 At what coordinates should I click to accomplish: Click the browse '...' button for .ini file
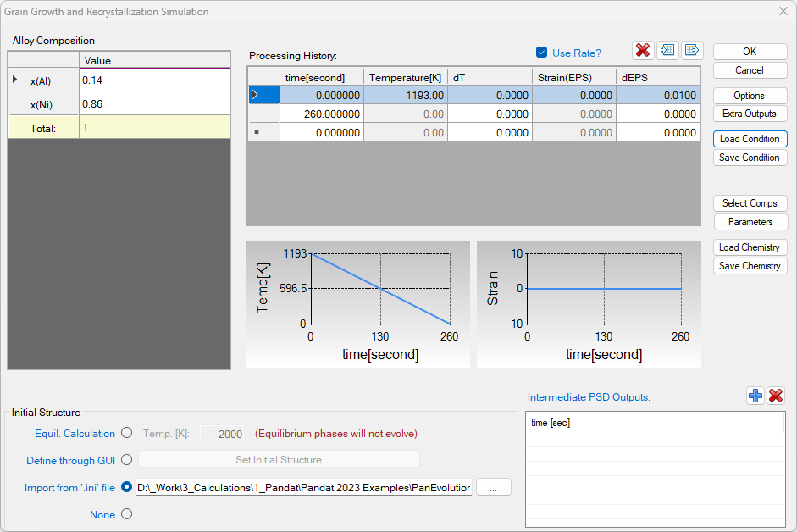tap(494, 487)
